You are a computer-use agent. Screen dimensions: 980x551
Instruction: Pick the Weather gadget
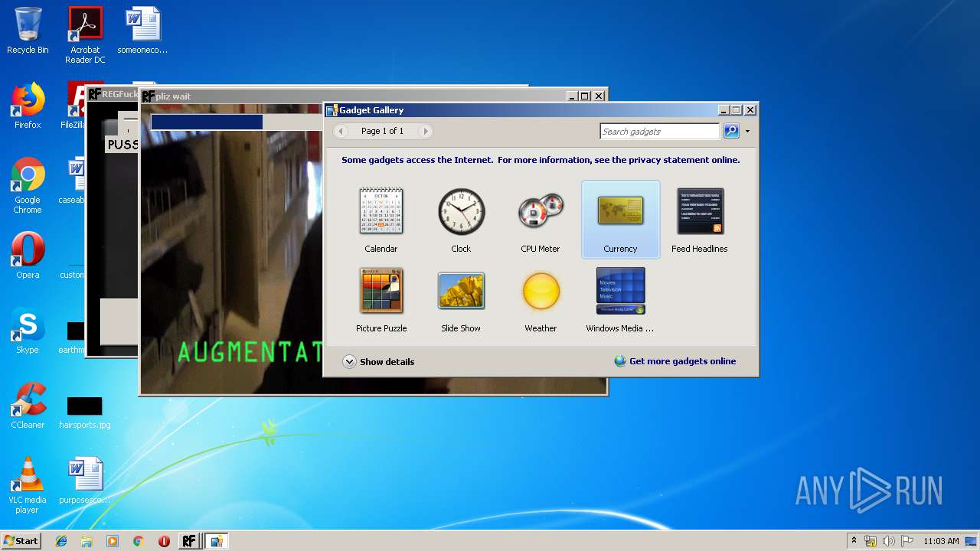pos(541,299)
